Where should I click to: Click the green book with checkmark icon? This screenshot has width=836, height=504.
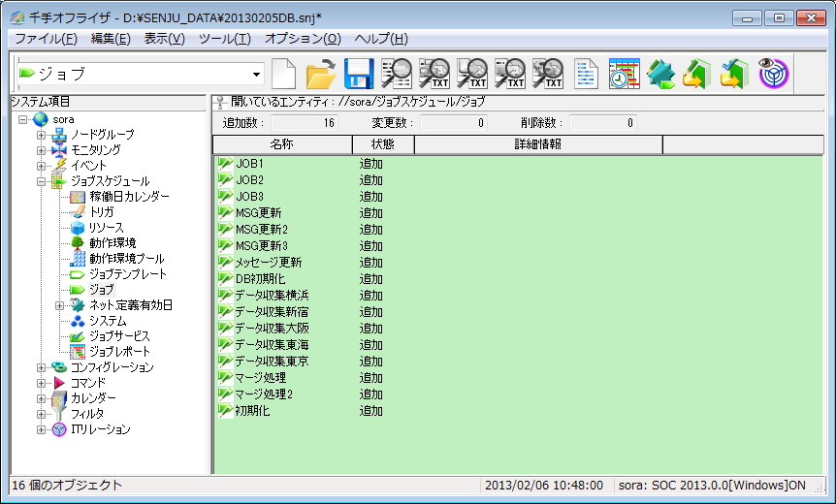[734, 74]
